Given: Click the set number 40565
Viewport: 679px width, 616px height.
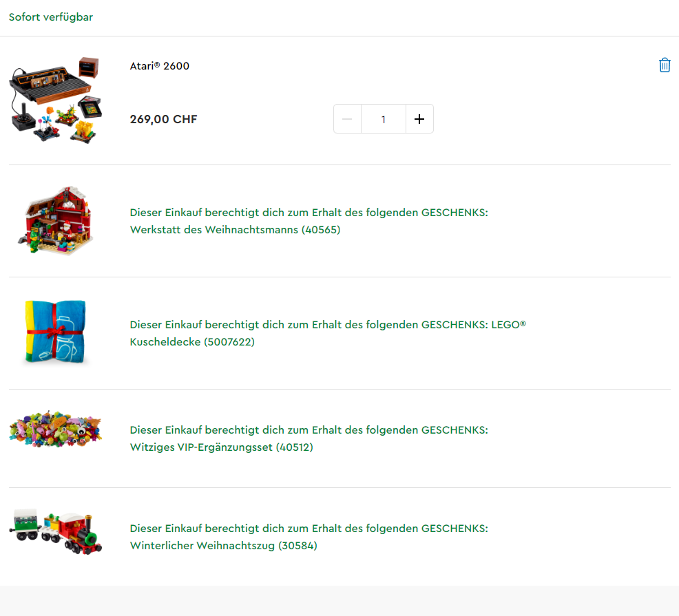Looking at the screenshot, I should [321, 229].
